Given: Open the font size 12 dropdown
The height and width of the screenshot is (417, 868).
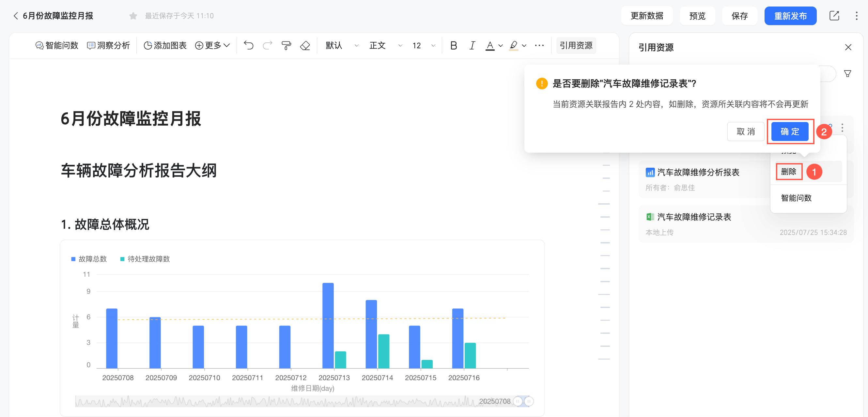Looking at the screenshot, I should pos(424,45).
